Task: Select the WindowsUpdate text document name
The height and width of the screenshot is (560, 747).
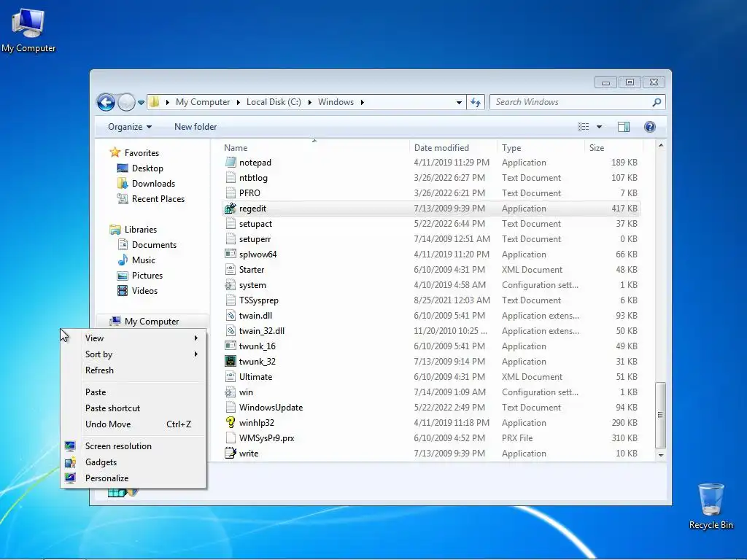Action: pyautogui.click(x=271, y=408)
